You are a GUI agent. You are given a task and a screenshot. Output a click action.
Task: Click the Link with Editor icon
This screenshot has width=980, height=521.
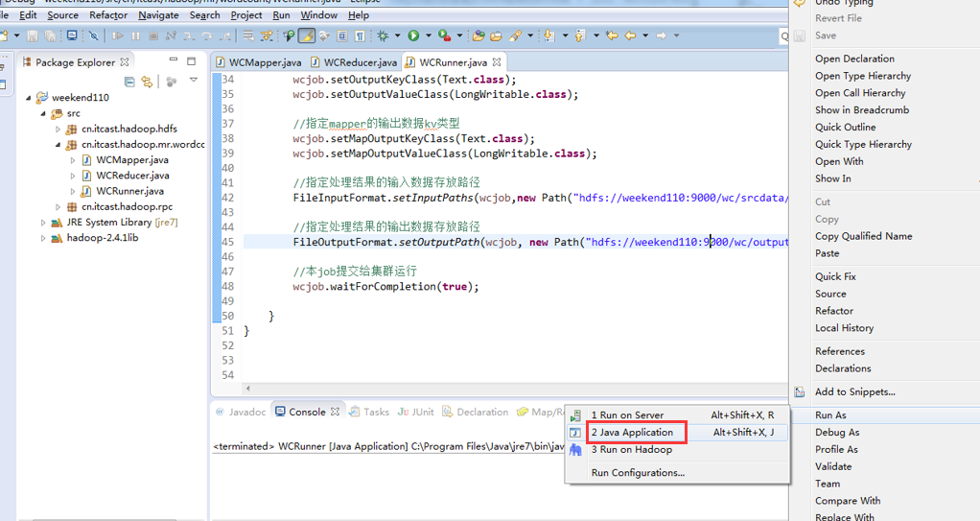147,82
